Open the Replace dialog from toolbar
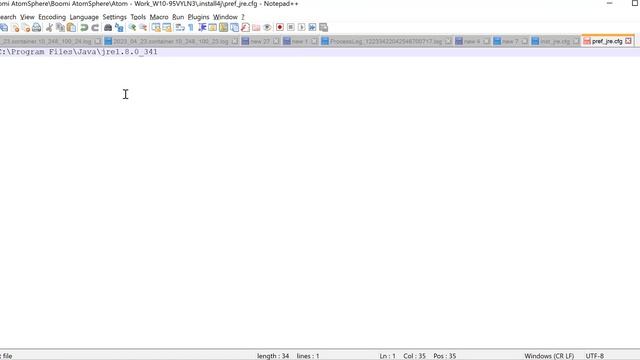This screenshot has height=360, width=640. [x=119, y=27]
